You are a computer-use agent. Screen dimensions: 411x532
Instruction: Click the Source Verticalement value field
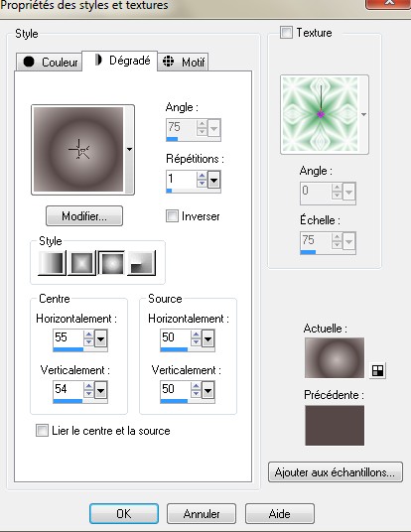click(x=175, y=389)
